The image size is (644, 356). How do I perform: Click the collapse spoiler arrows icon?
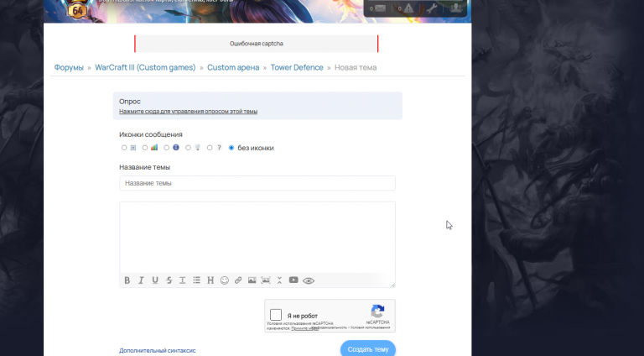point(279,280)
